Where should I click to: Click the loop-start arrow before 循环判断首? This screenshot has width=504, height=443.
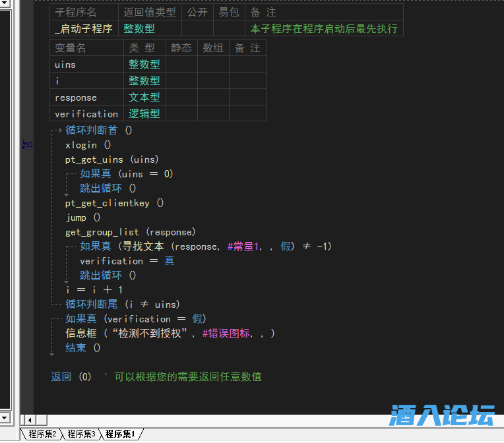point(57,131)
